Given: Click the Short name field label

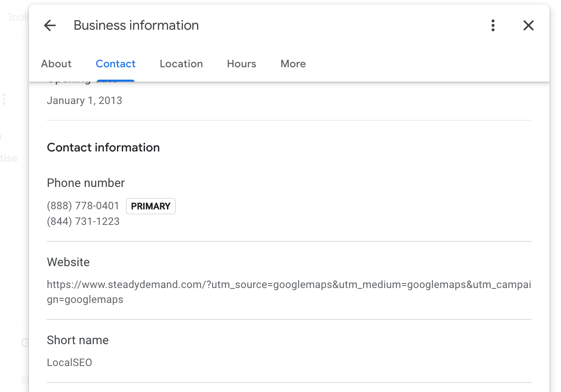Looking at the screenshot, I should (x=78, y=340).
